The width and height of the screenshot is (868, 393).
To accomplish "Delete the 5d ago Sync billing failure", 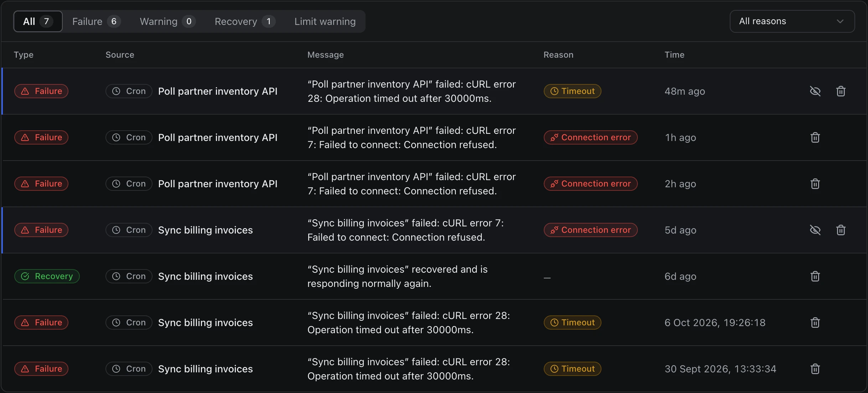I will pyautogui.click(x=841, y=230).
